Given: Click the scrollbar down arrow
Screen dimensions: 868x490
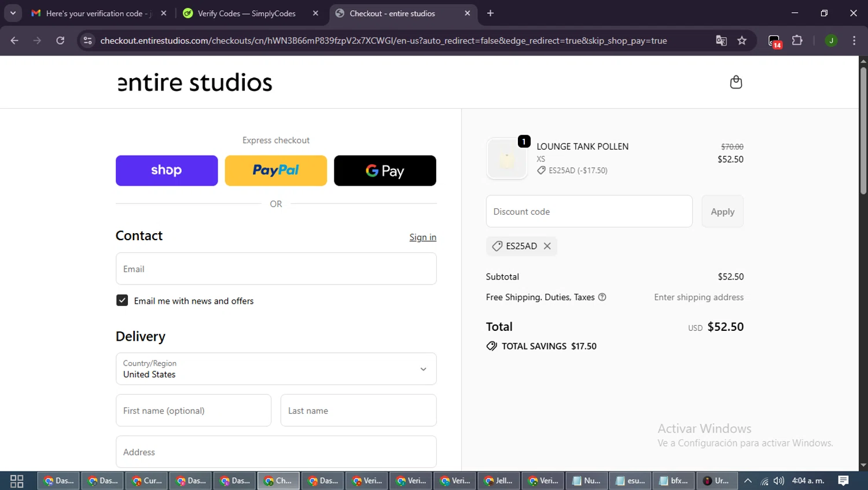Looking at the screenshot, I should click(863, 465).
